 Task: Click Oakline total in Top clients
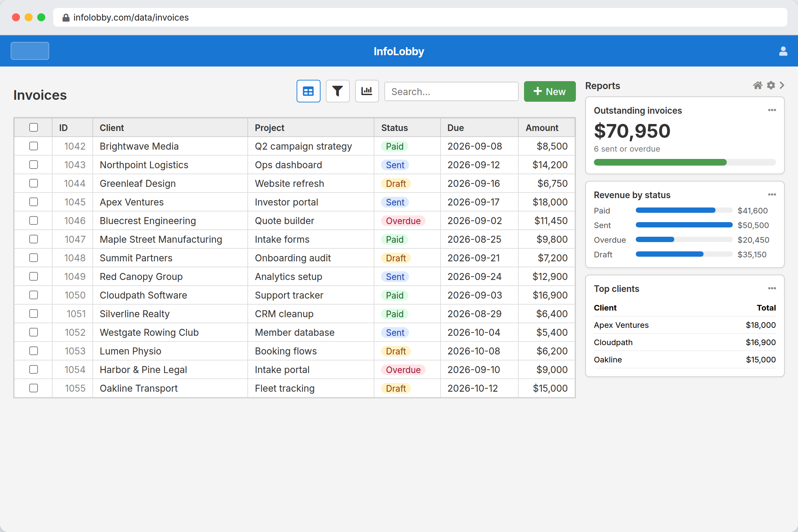(761, 360)
